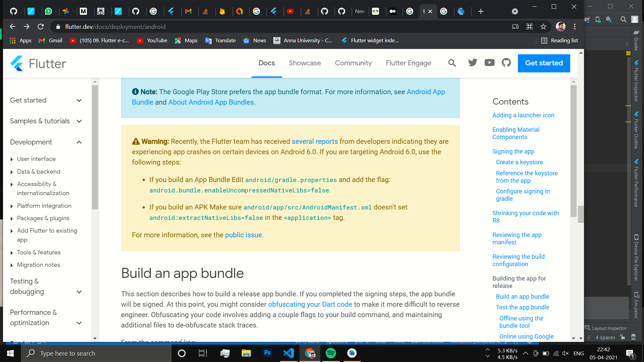644x362 pixels.
Task: Open Flutter's Twitter profile icon
Action: pos(473,62)
